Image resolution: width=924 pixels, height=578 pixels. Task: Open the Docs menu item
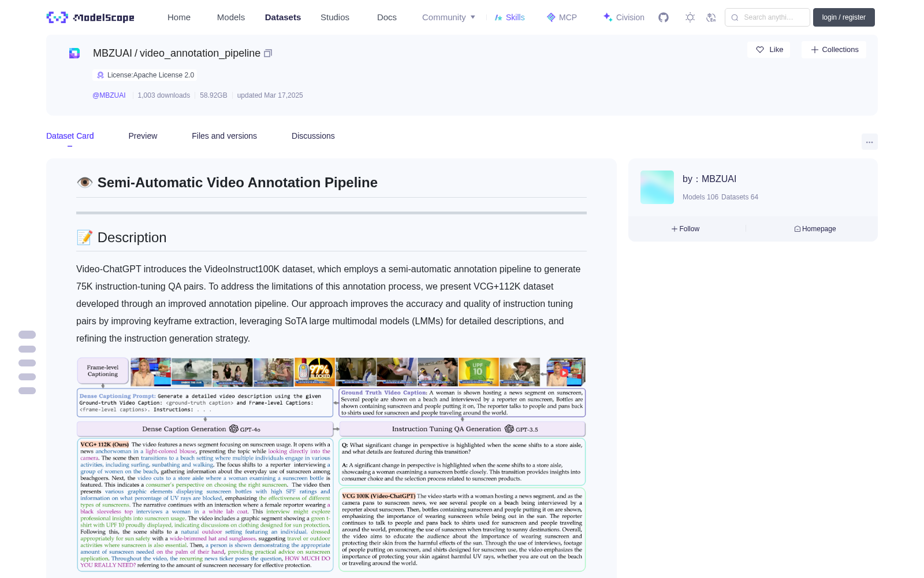[x=387, y=17]
